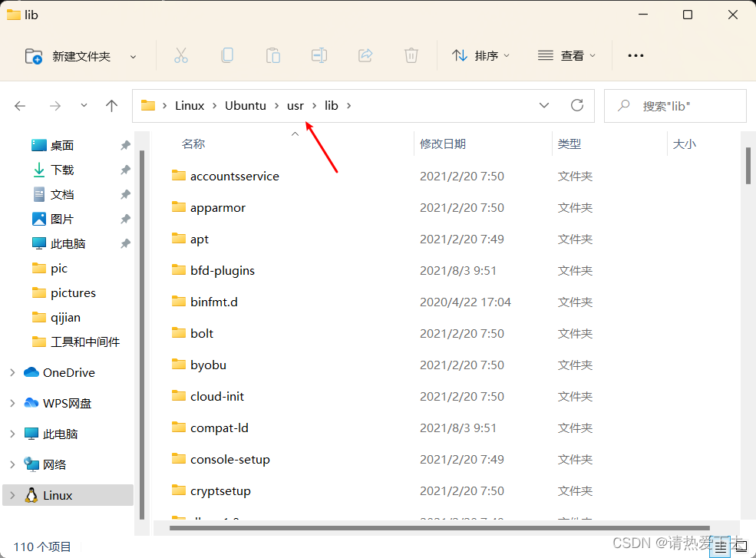Switch to large thumbnails view icon
Screen dimensions: 756x558
tap(741, 547)
